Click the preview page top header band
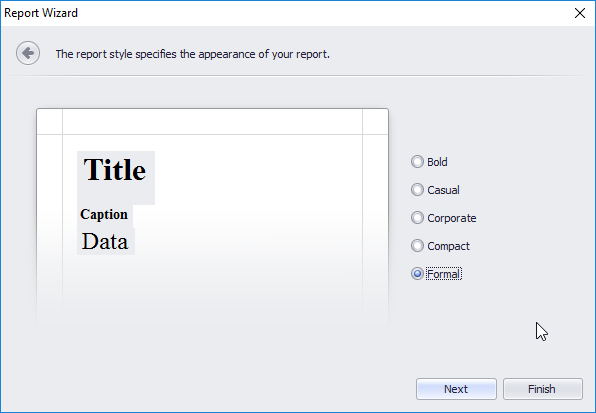Image resolution: width=596 pixels, height=413 pixels. tap(212, 122)
